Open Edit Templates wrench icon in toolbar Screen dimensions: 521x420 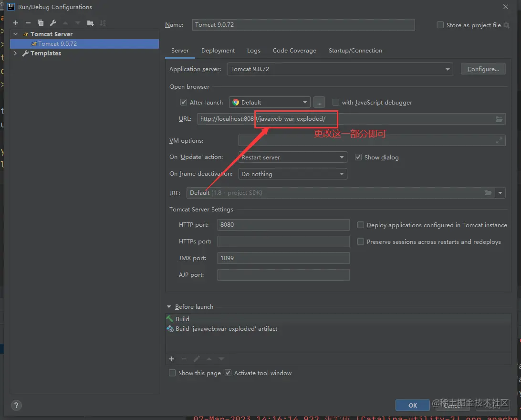point(53,23)
